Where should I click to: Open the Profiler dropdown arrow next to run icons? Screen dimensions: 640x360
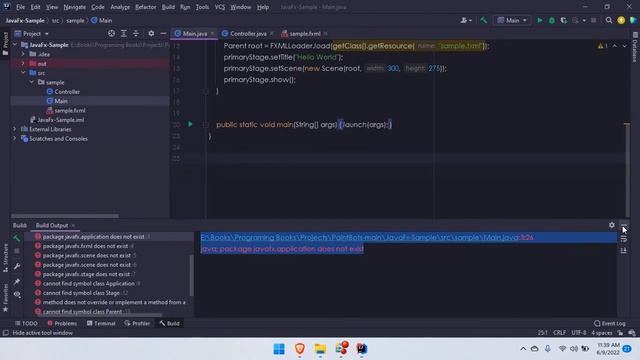pos(584,20)
